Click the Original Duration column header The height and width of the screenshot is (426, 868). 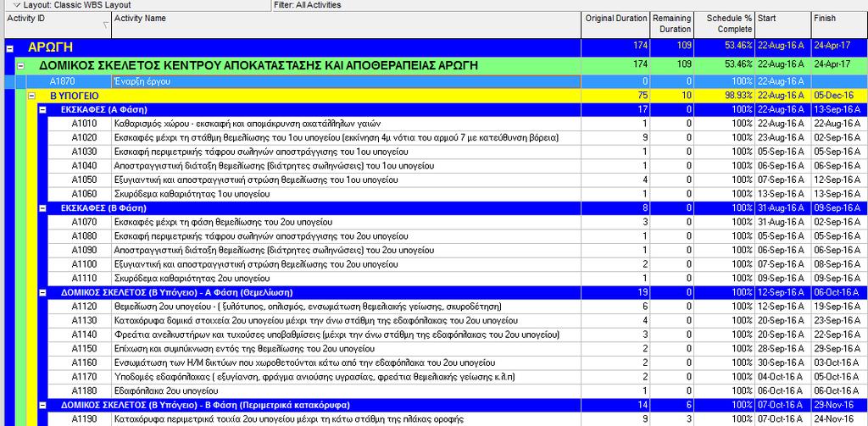[x=615, y=25]
